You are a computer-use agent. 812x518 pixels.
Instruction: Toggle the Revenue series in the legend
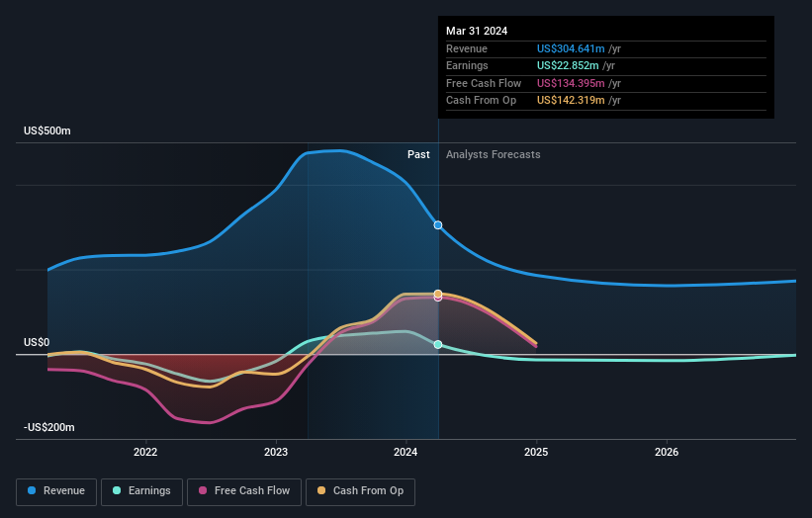56,491
